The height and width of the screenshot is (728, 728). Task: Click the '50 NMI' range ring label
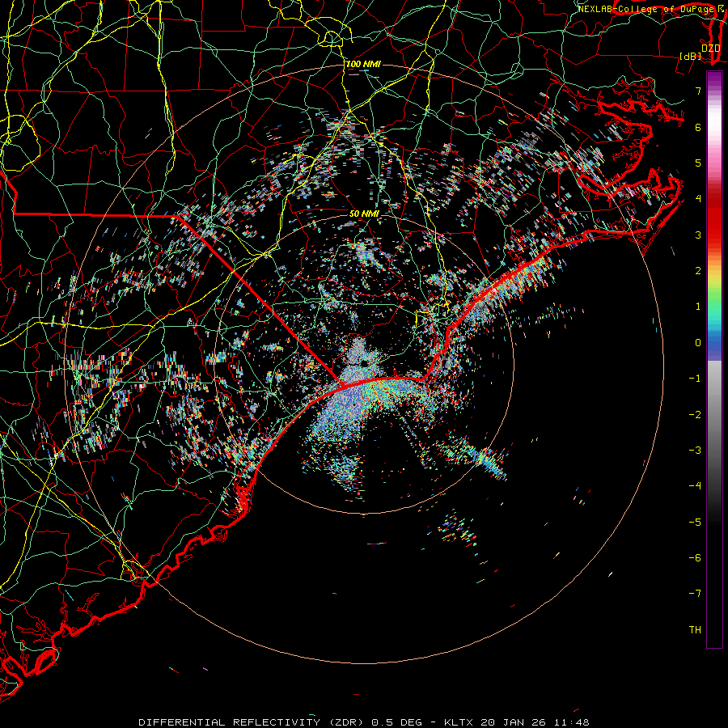365,214
